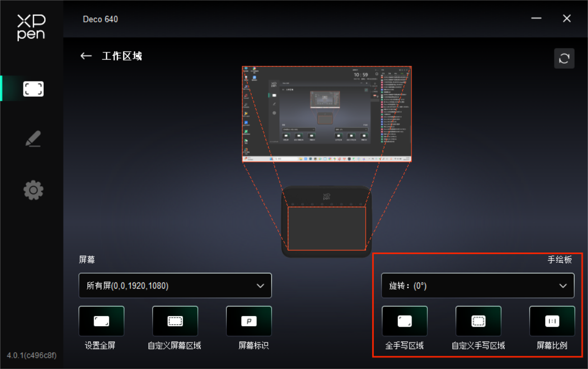Select the 自定义手写区域 icon button
Screen dimensions: 588x369
pos(478,321)
